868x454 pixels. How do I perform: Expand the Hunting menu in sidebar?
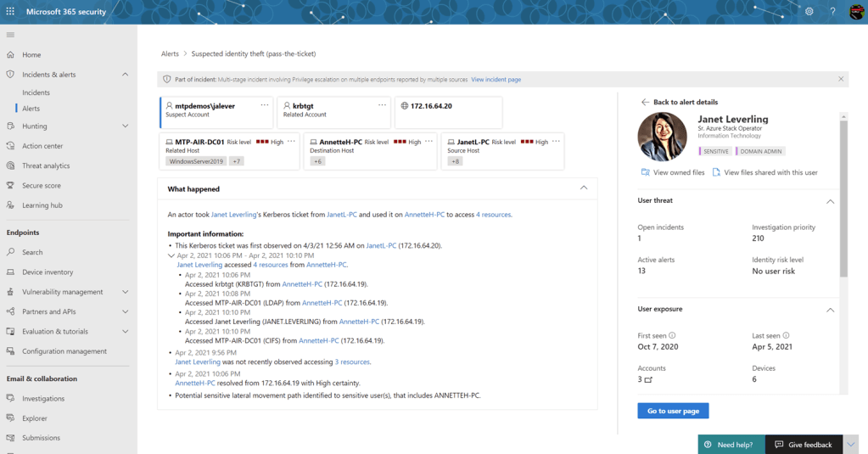tap(125, 126)
